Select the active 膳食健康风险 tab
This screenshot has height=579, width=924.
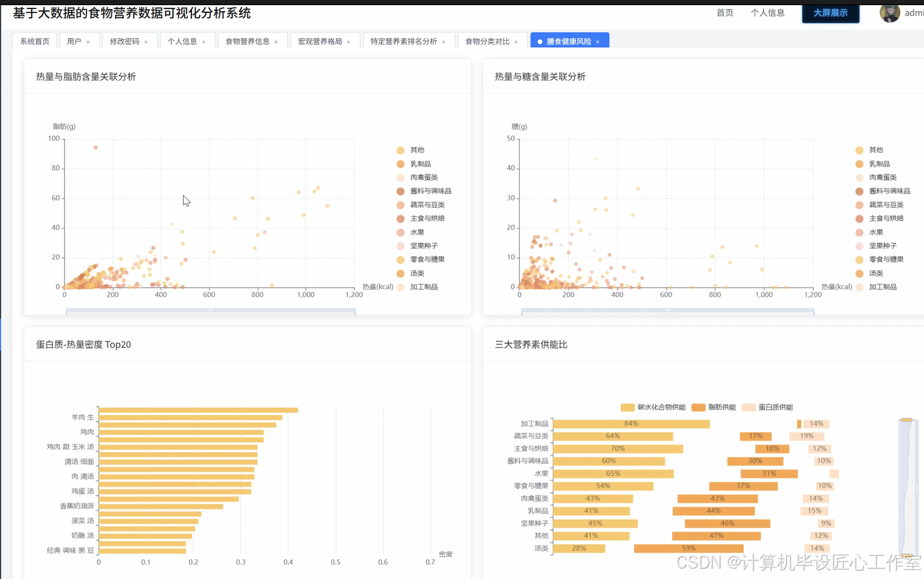tap(569, 41)
